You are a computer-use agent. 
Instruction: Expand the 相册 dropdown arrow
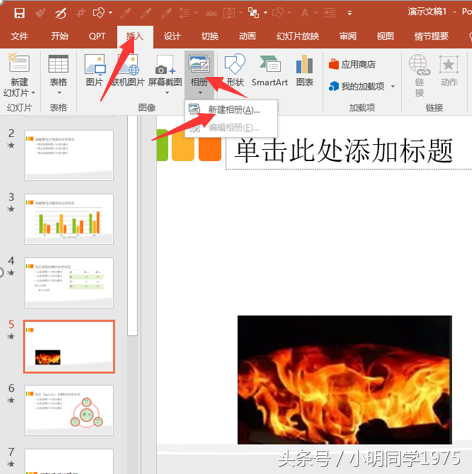pos(200,93)
